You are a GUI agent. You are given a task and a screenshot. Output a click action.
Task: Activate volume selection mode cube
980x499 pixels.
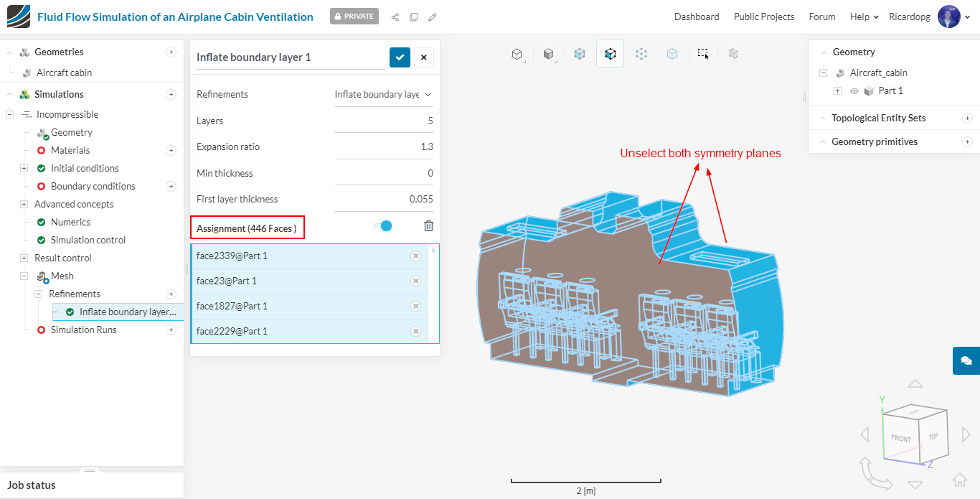point(580,54)
